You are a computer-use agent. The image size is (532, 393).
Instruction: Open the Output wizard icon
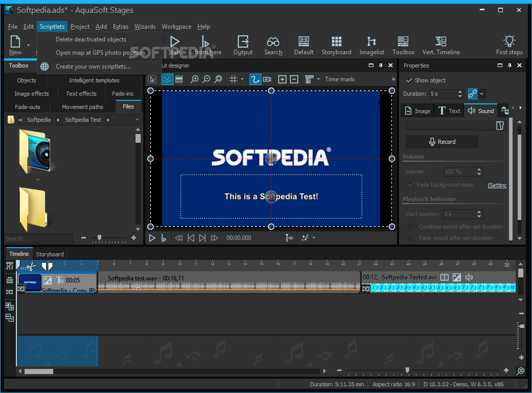(x=243, y=45)
